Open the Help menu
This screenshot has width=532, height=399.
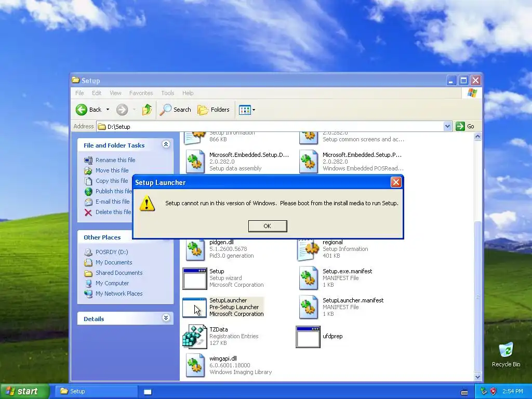(x=188, y=93)
